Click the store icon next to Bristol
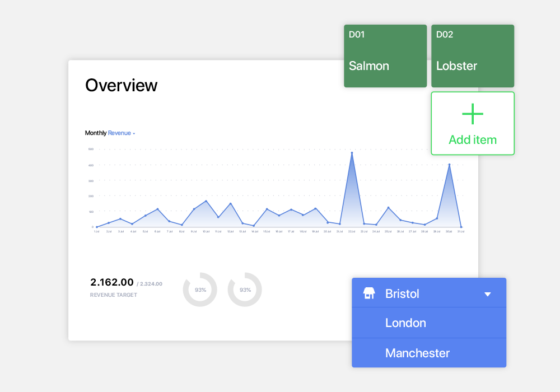This screenshot has height=392, width=560. pyautogui.click(x=369, y=293)
